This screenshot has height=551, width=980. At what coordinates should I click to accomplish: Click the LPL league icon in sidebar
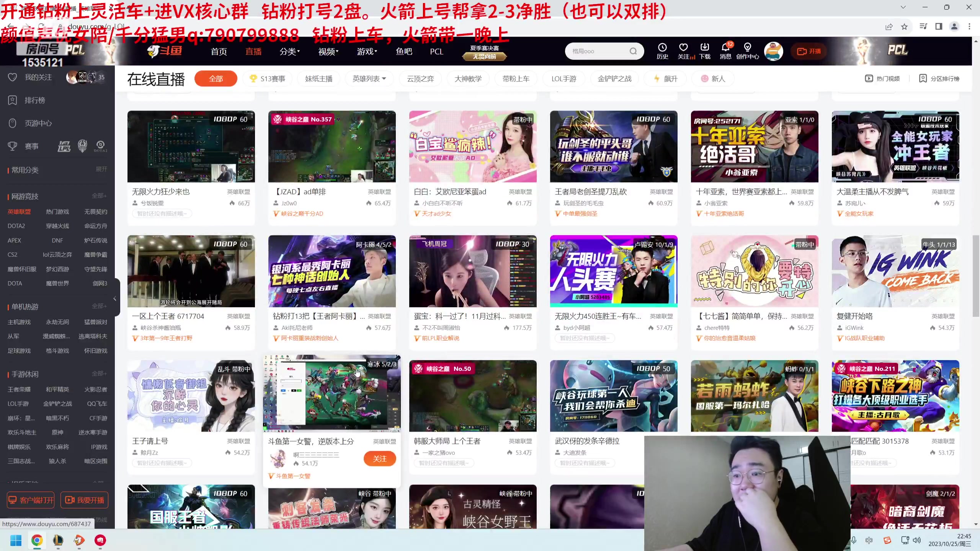[x=64, y=146]
